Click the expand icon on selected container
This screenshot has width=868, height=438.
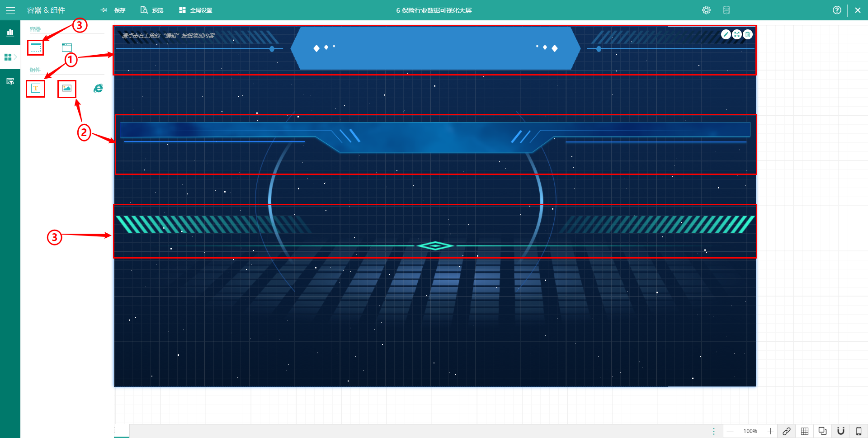click(737, 34)
